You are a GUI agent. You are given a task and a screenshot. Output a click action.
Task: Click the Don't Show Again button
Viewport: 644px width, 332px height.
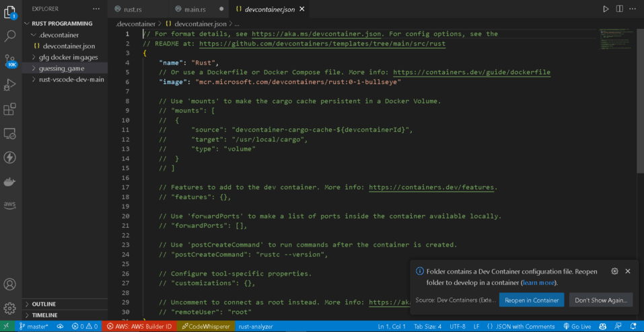600,300
